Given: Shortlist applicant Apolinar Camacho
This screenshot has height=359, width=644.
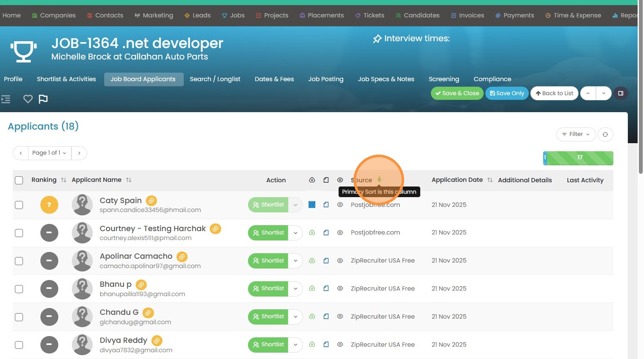Looking at the screenshot, I should 268,261.
